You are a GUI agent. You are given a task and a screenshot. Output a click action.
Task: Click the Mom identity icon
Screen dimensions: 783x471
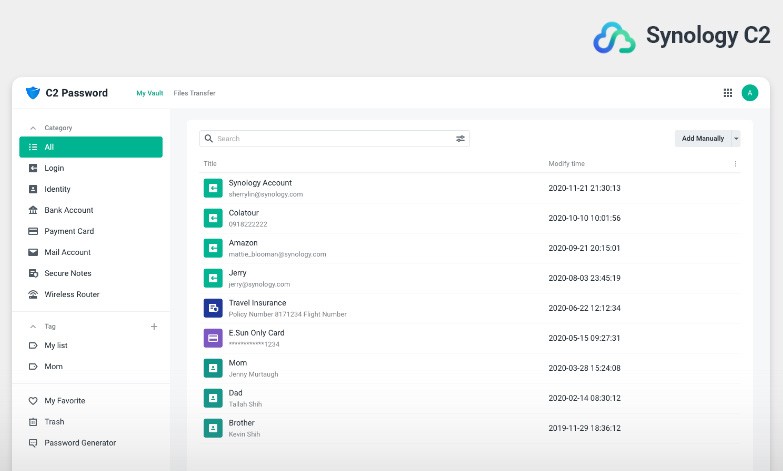coord(213,368)
